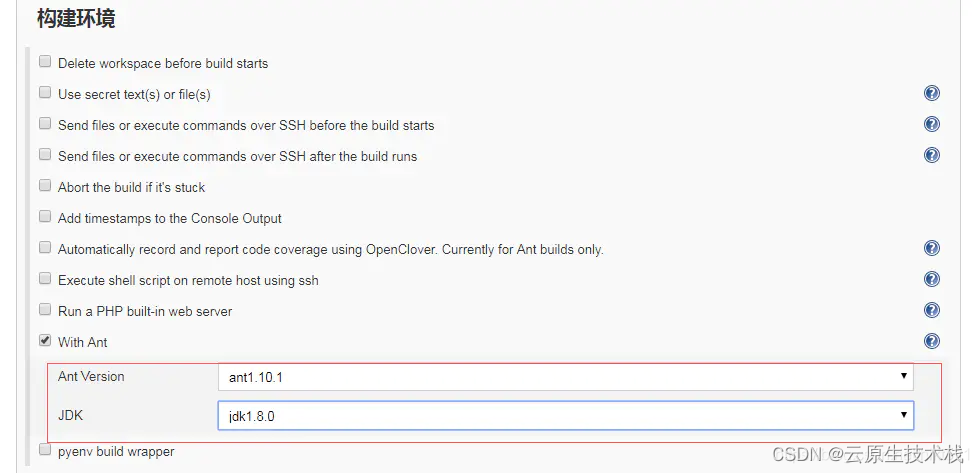Open help for Use secret text(s) or file(s)
This screenshot has width=979, height=473.
coord(931,94)
